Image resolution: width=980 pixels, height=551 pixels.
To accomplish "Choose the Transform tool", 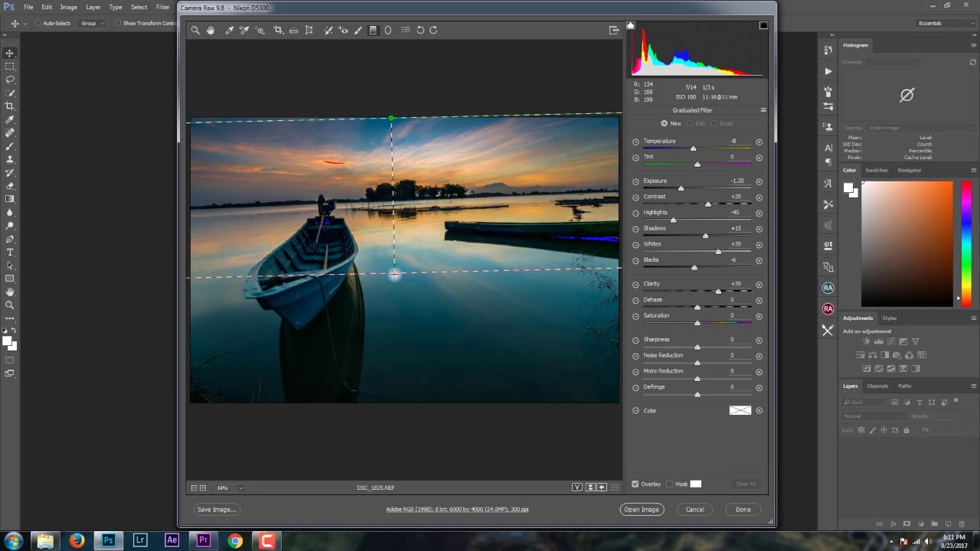I will point(309,30).
